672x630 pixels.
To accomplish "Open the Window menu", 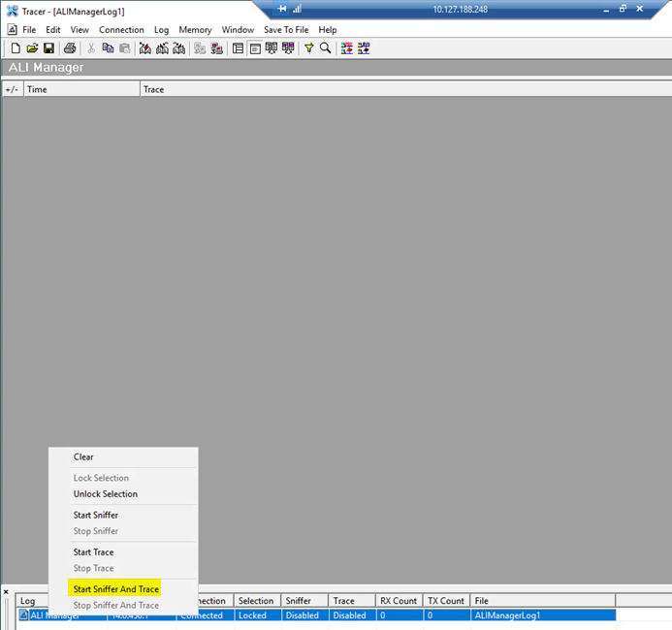I will click(x=238, y=30).
